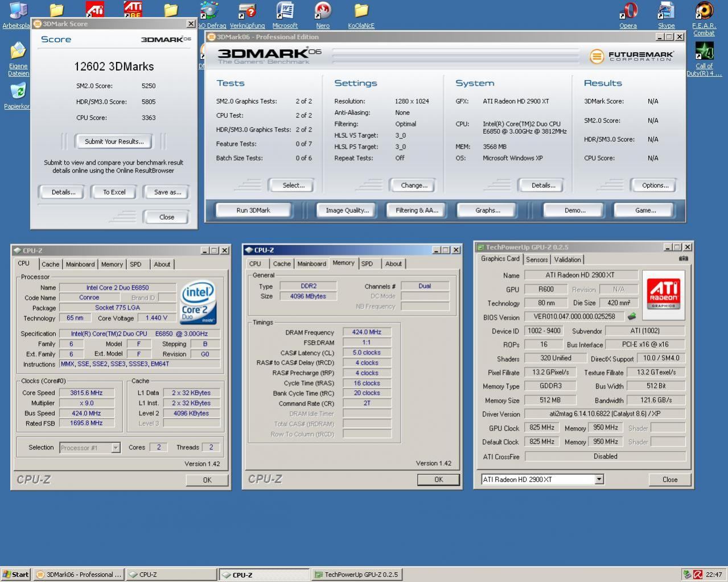The height and width of the screenshot is (582, 728).
Task: Activate TechPowerUp GPU-Z taskbar button
Action: point(356,575)
